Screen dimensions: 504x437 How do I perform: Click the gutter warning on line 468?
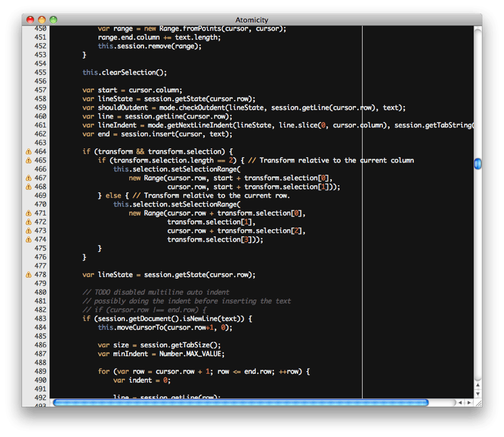pos(28,187)
